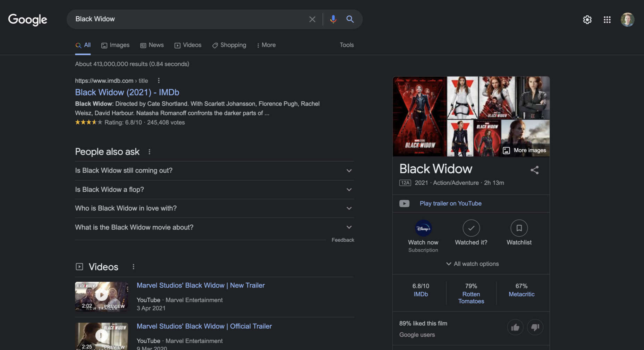Click More images in the knowledge panel
The image size is (644, 350).
(x=524, y=150)
